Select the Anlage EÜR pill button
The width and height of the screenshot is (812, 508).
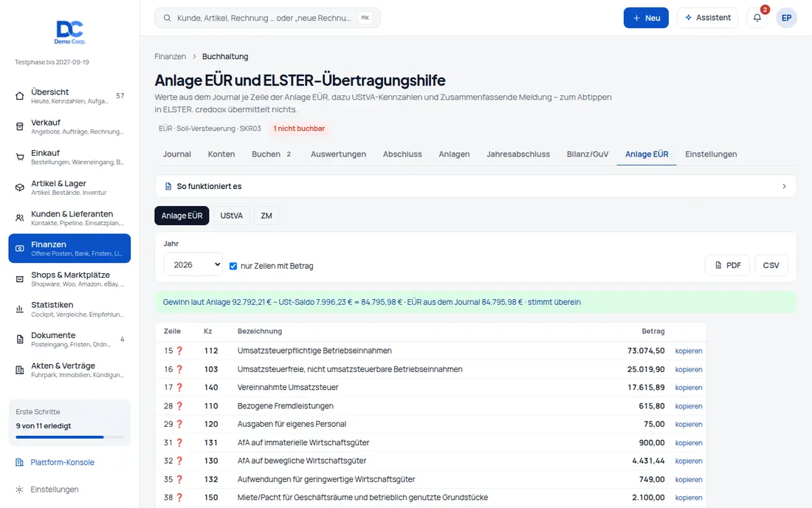coord(182,216)
